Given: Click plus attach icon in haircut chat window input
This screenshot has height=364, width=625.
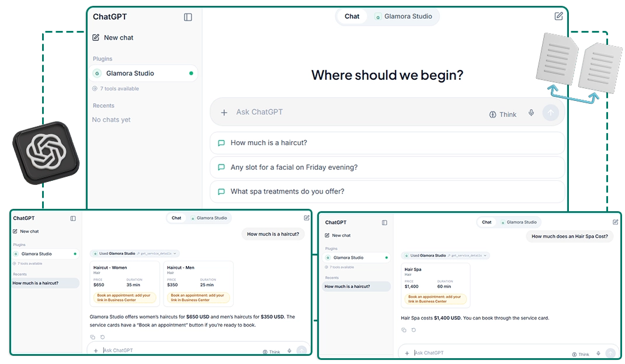Looking at the screenshot, I should (x=96, y=351).
